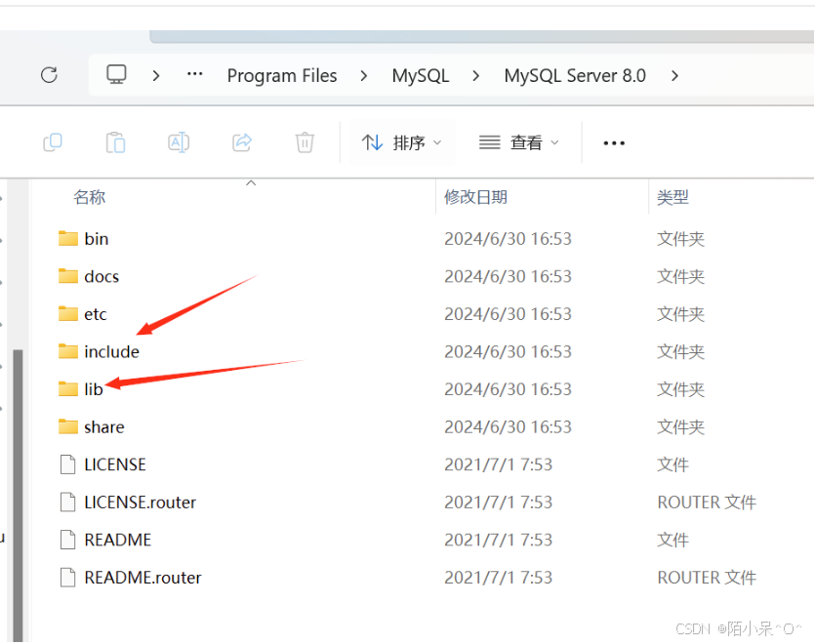Open the 查看 view dropdown
Image resolution: width=815 pixels, height=644 pixels.
pyautogui.click(x=518, y=142)
